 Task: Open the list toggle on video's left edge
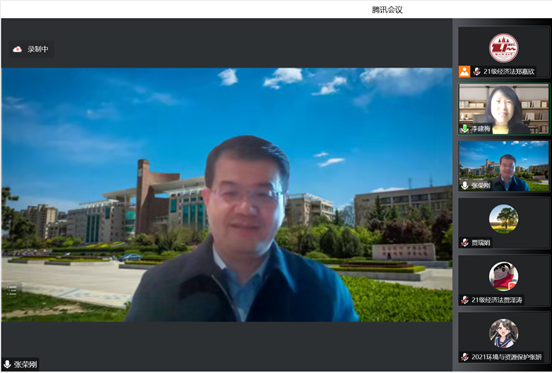click(12, 290)
